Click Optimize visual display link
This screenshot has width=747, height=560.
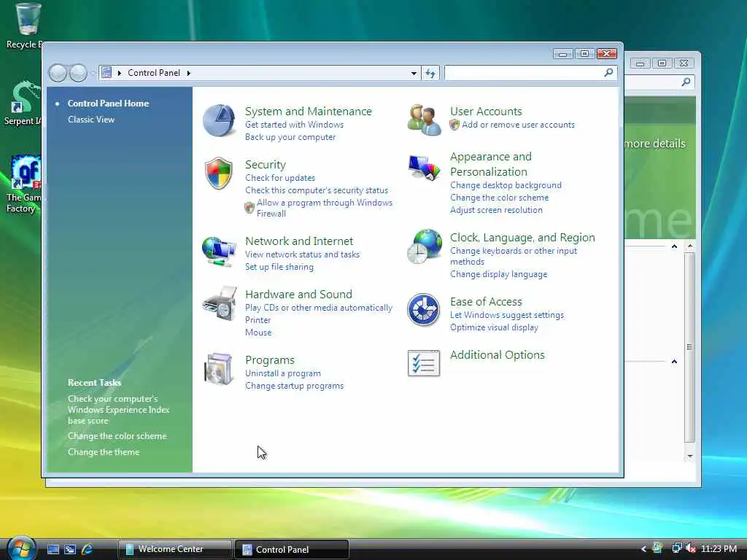(x=494, y=327)
